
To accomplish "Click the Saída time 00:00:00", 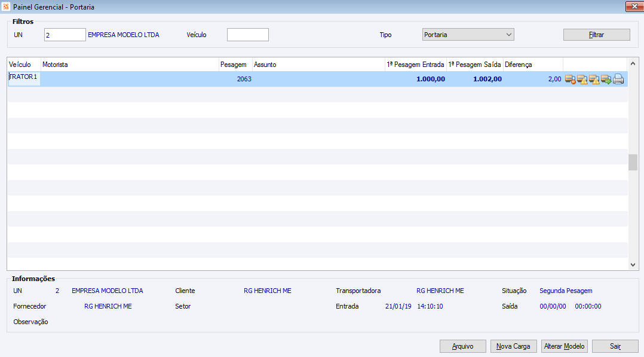I will pyautogui.click(x=588, y=306).
